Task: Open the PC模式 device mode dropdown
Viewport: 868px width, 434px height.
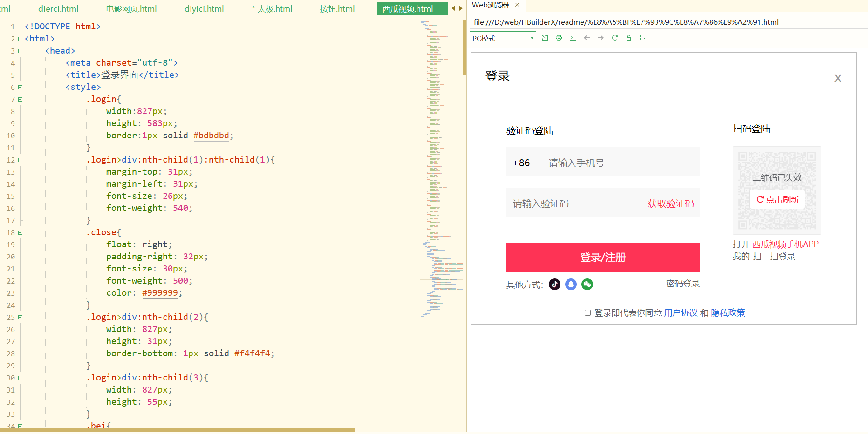Action: coord(503,38)
